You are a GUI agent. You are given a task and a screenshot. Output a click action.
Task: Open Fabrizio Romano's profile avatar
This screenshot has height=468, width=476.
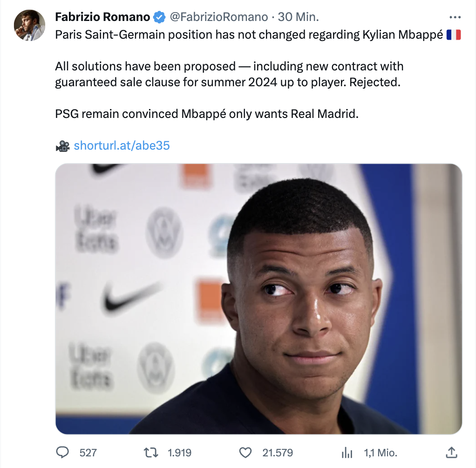pyautogui.click(x=29, y=25)
